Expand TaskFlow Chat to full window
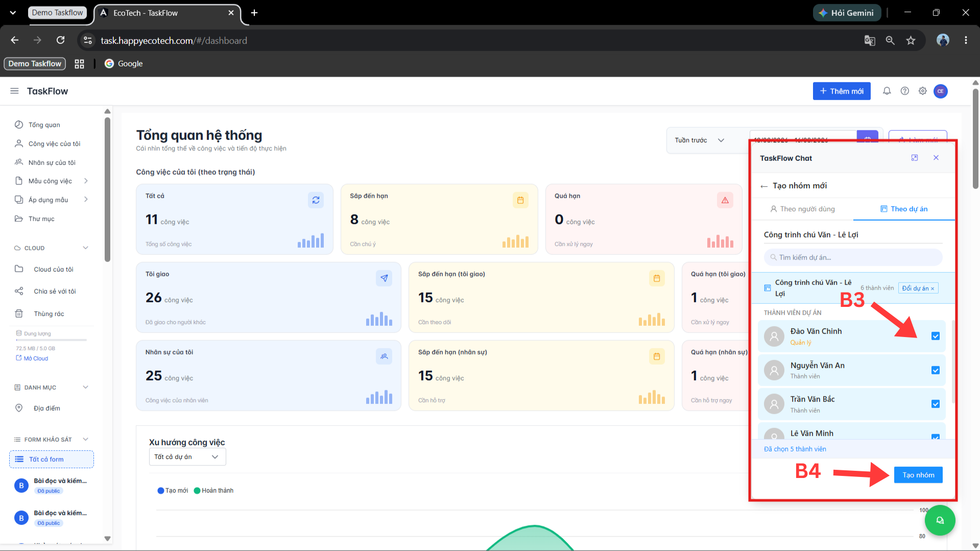Viewport: 980px width, 551px height. tap(915, 158)
